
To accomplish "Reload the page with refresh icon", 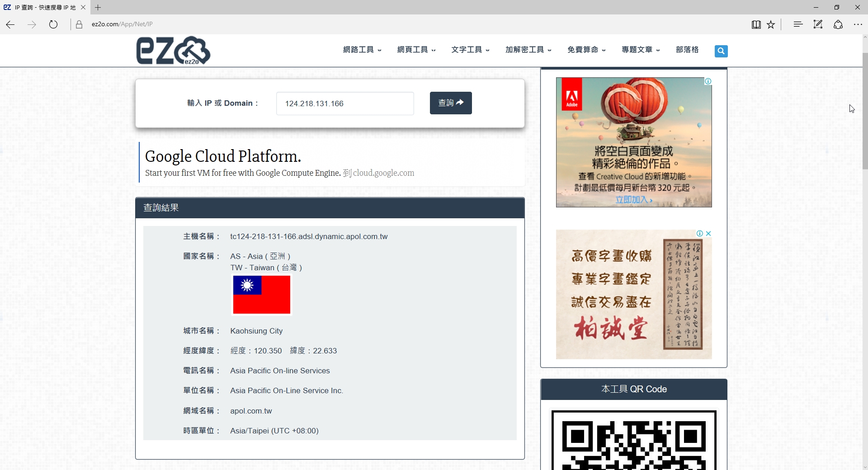I will [x=53, y=24].
